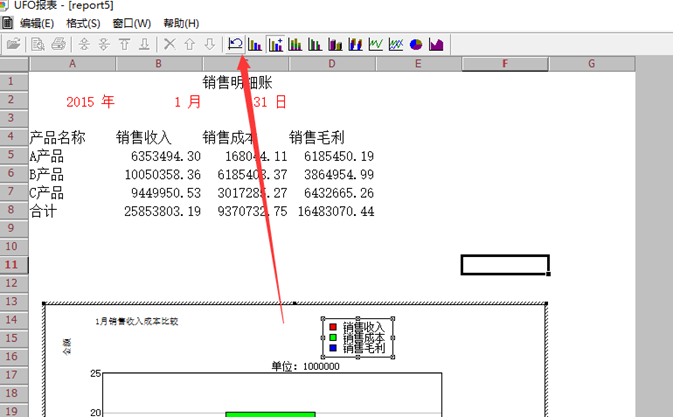This screenshot has height=417, width=673.
Task: Click the value 3864954.99
Action: (339, 175)
